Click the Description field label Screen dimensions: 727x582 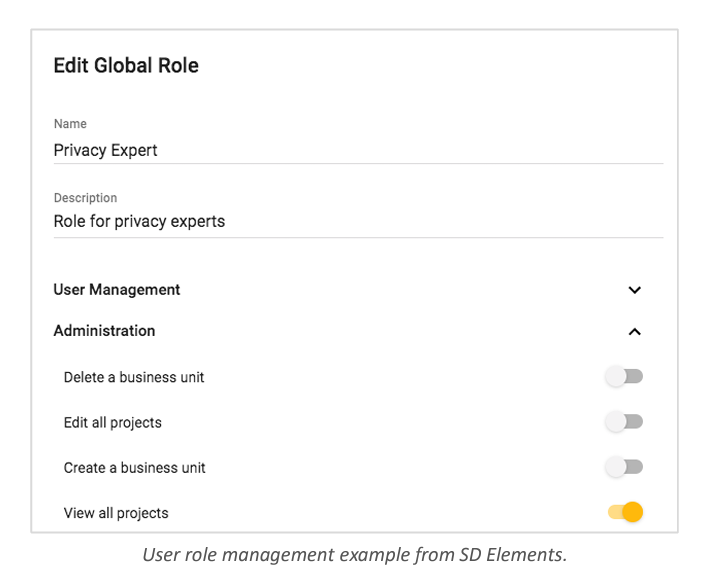85,198
